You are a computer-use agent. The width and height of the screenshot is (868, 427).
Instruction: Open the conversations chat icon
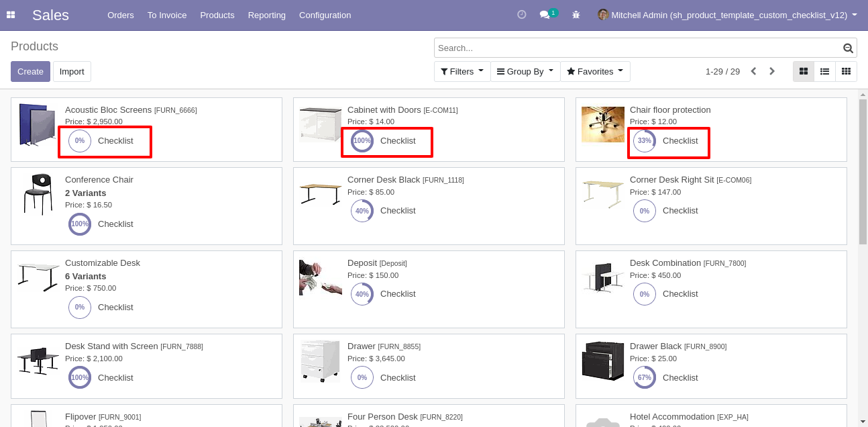[545, 15]
